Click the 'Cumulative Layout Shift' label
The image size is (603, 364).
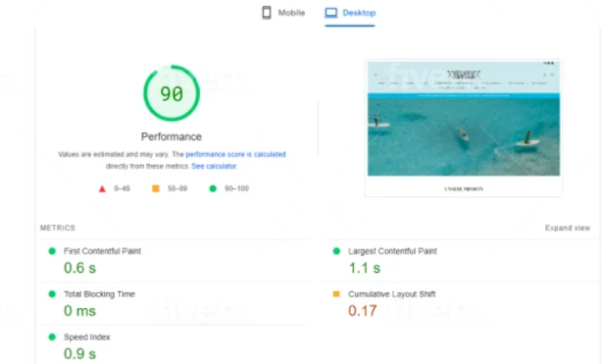(x=392, y=294)
